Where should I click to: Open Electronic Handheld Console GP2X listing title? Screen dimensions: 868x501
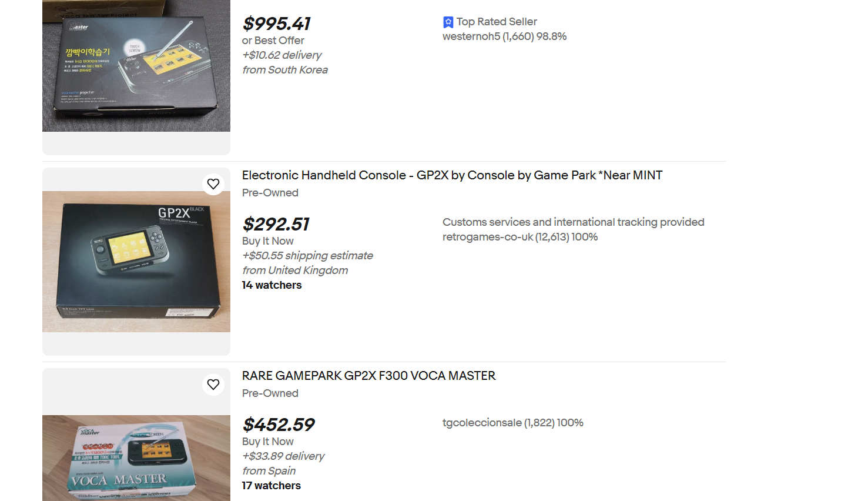452,175
